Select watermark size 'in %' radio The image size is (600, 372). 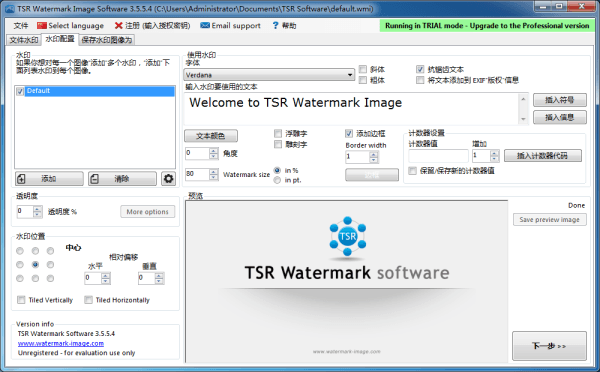[277, 170]
